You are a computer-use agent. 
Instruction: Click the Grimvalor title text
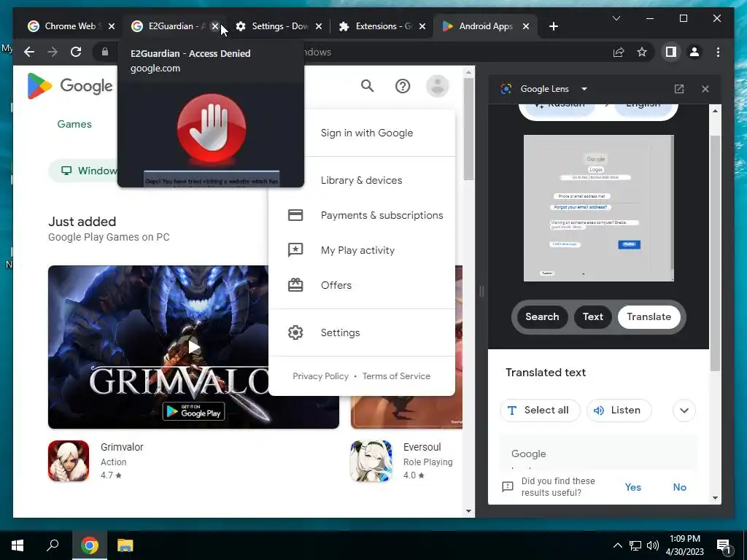click(122, 447)
